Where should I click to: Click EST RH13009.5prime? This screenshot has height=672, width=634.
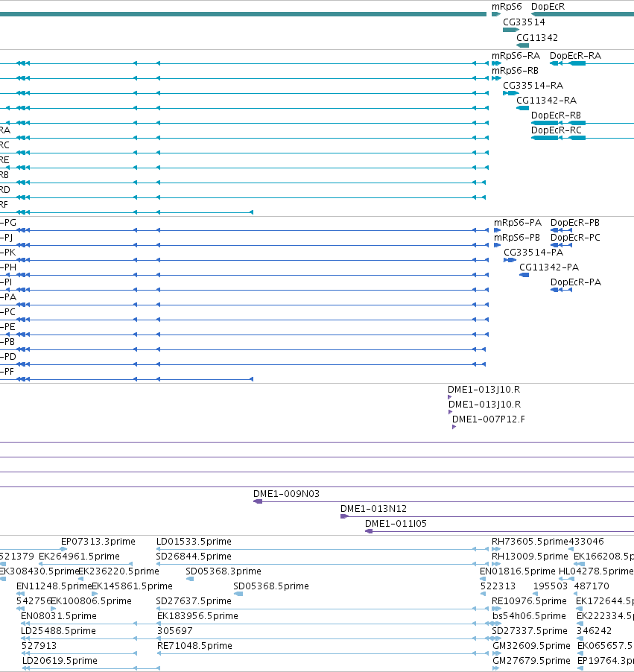pyautogui.click(x=496, y=564)
